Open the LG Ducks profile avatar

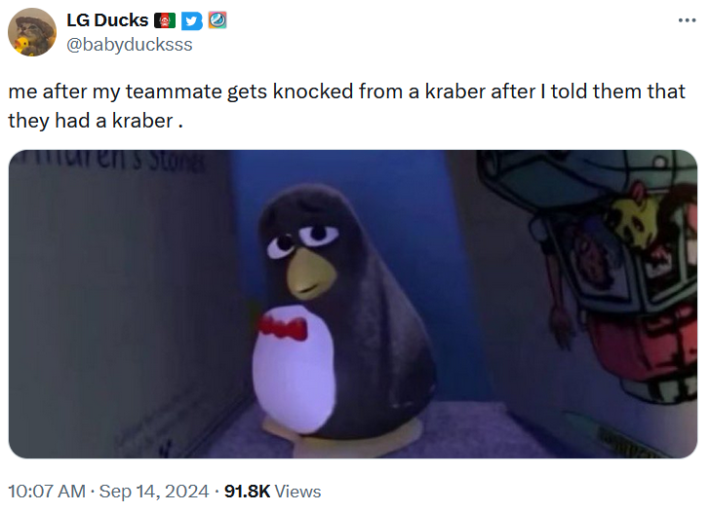pyautogui.click(x=32, y=32)
